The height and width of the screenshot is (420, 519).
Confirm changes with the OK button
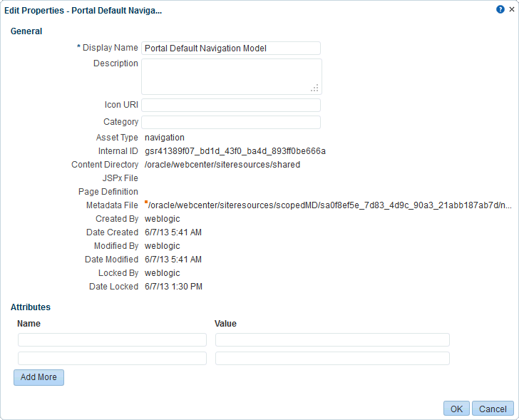coord(456,409)
